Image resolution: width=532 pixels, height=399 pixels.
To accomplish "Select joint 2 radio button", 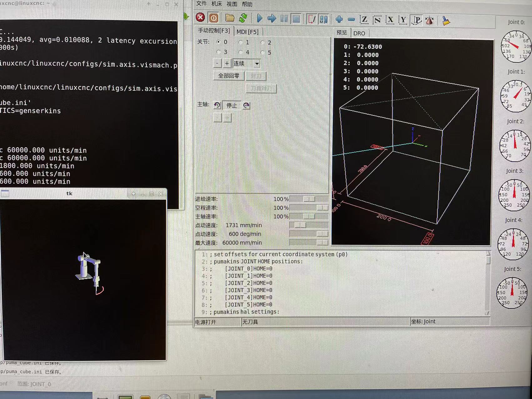I will pyautogui.click(x=263, y=43).
